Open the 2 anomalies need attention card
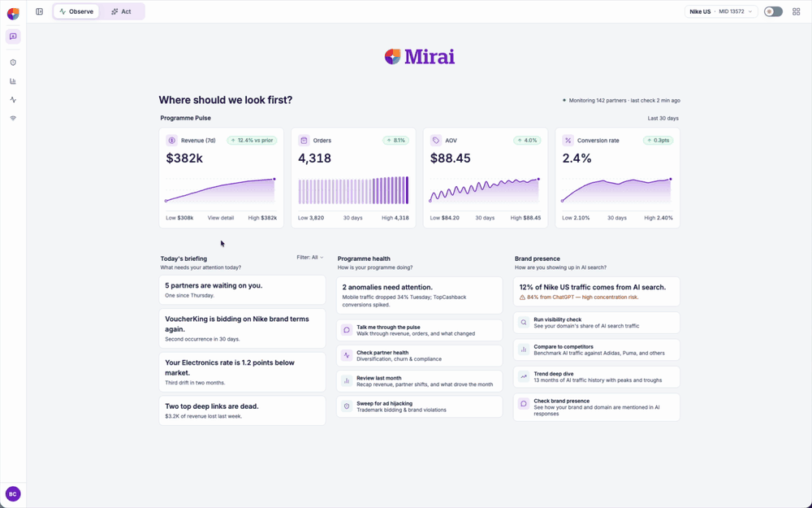This screenshot has width=812, height=508. coord(420,296)
